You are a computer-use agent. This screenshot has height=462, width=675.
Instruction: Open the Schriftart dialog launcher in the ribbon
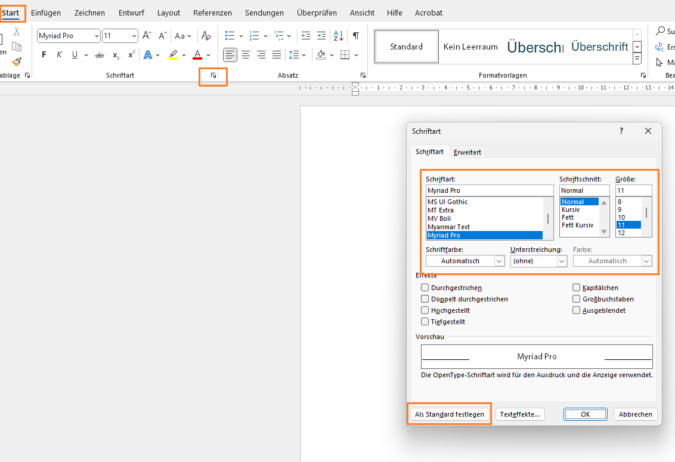pos(213,76)
